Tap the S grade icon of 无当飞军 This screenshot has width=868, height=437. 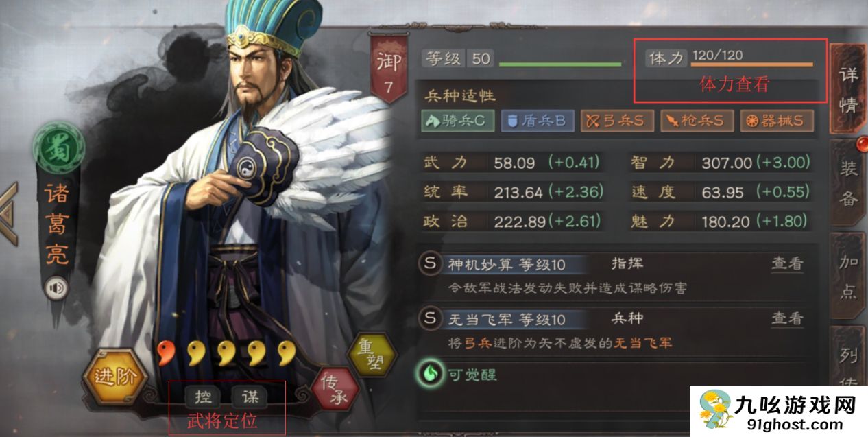tap(430, 318)
